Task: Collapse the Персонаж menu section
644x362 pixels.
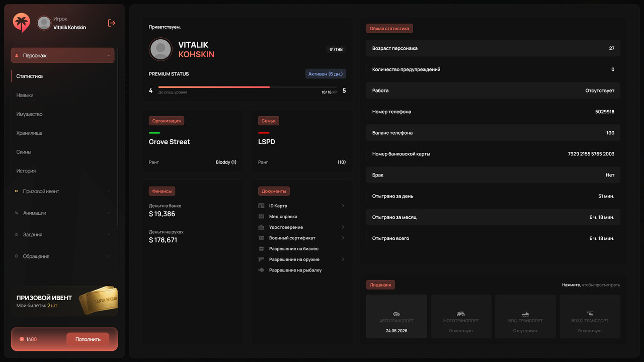Action: pos(109,56)
